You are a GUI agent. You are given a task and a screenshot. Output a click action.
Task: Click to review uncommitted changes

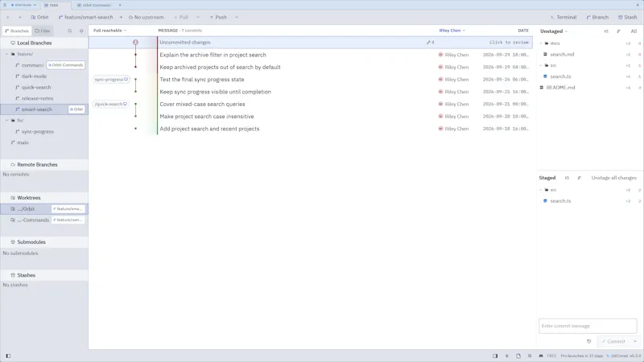(x=509, y=43)
